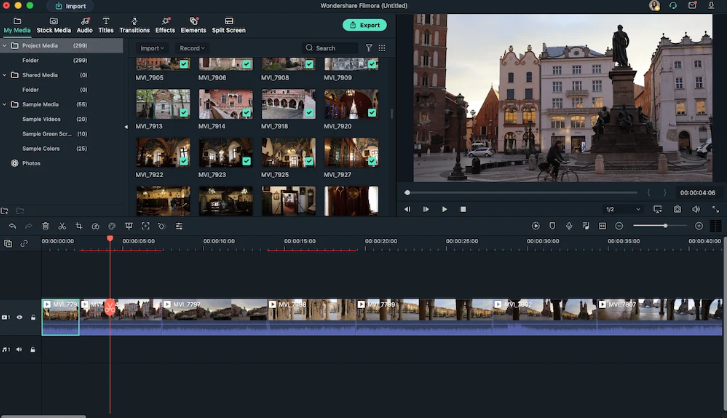The height and width of the screenshot is (418, 727).
Task: Select the MVI_7925 media thumbnail
Action: pyautogui.click(x=288, y=152)
